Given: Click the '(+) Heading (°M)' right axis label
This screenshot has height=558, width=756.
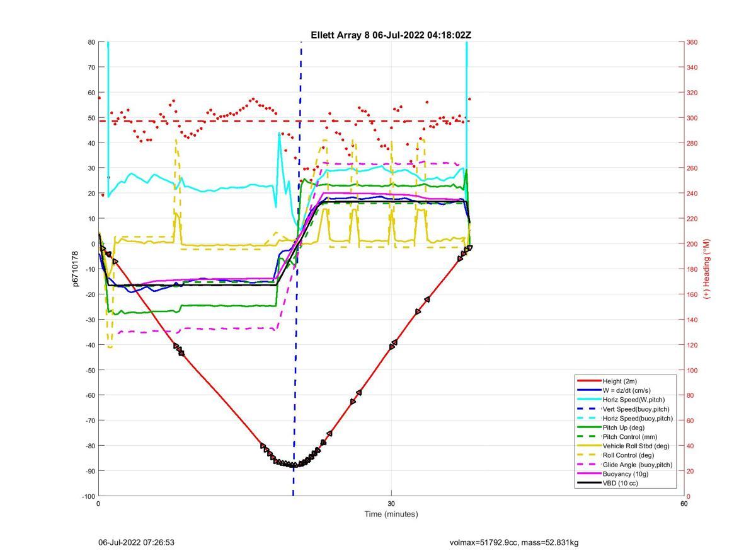Looking at the screenshot, I should click(706, 269).
